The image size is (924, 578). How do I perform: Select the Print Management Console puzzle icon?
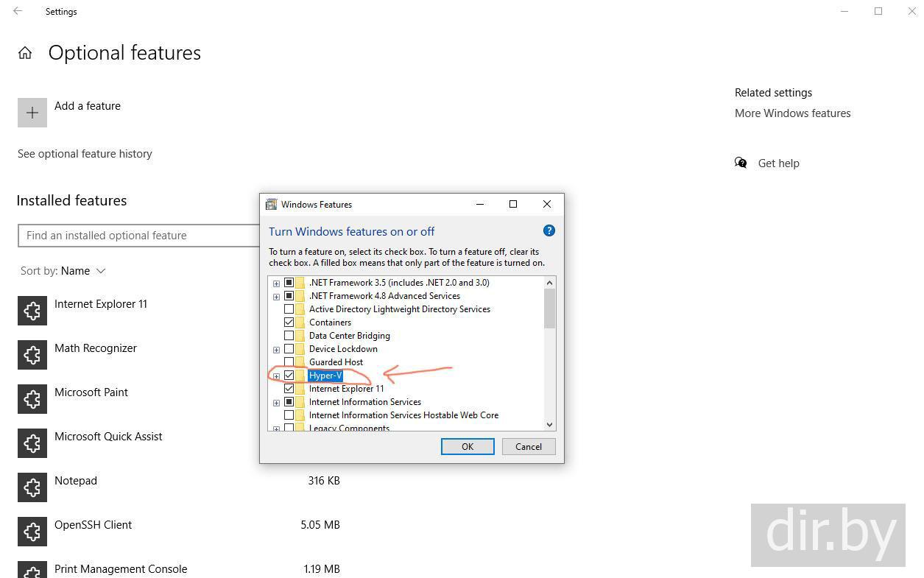[x=32, y=570]
